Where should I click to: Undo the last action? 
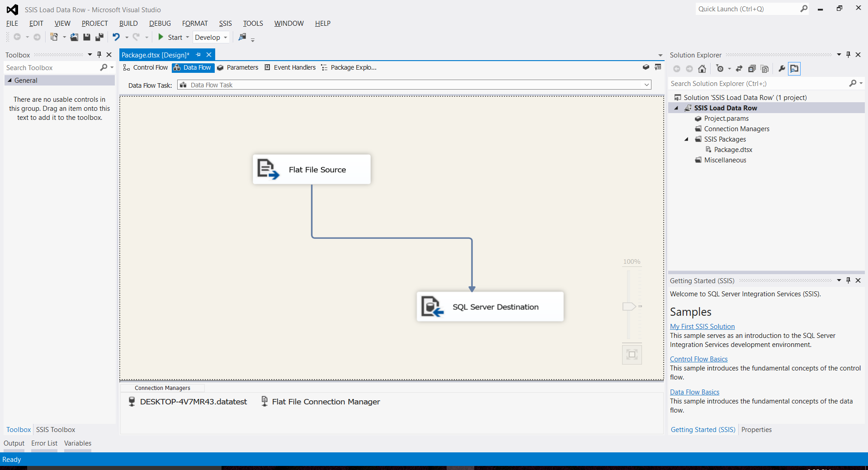point(116,37)
